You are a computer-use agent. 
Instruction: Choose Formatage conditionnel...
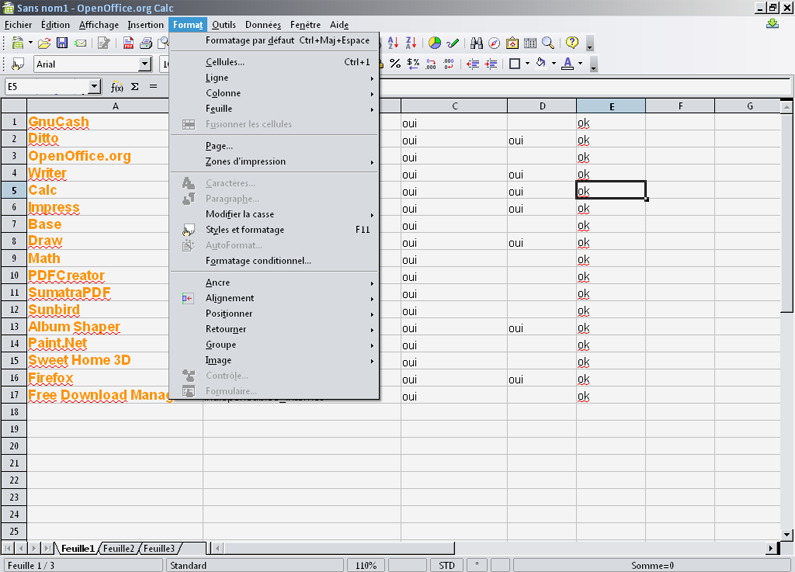coord(274,261)
